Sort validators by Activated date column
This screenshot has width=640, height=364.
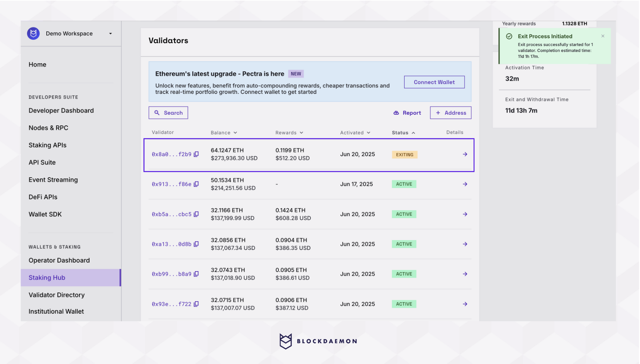355,133
